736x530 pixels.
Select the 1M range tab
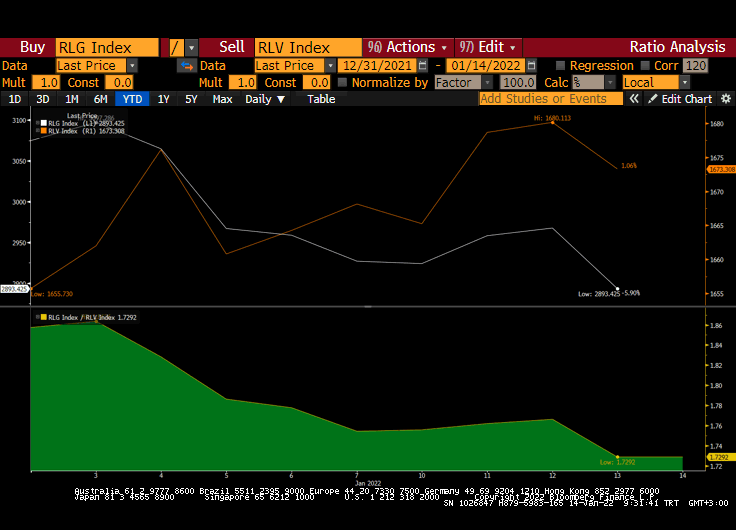coord(71,99)
